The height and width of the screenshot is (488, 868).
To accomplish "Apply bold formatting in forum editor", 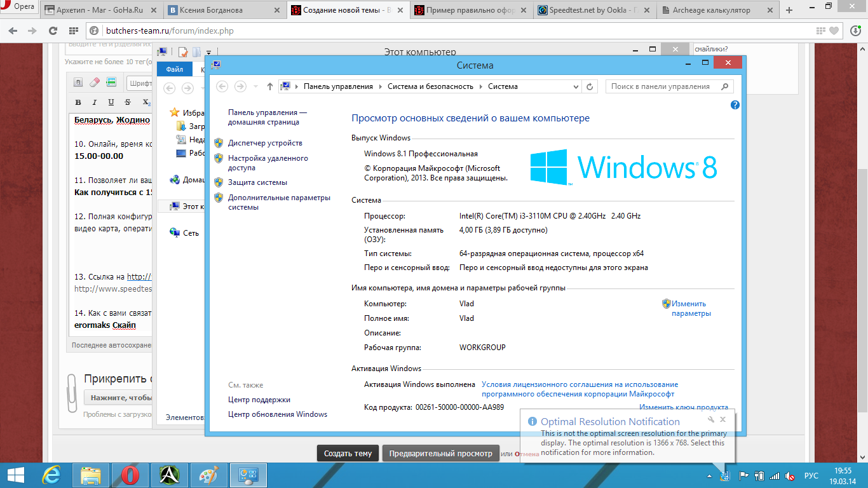I will pyautogui.click(x=78, y=102).
